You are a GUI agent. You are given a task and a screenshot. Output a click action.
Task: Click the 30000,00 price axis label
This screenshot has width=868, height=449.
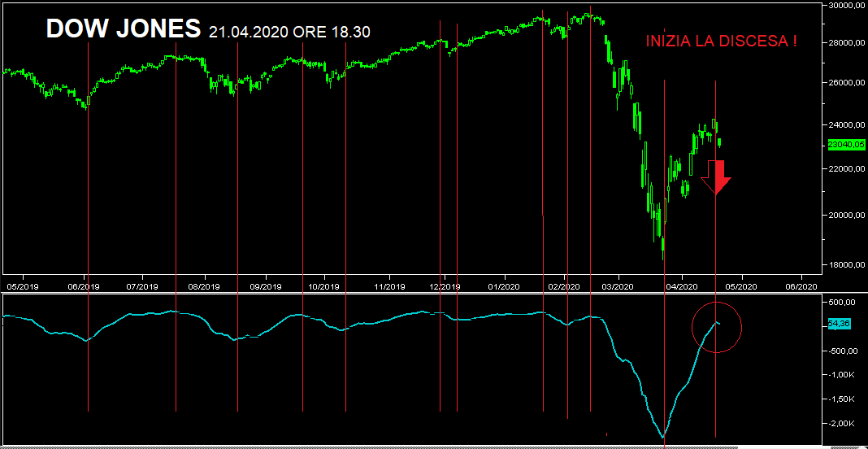coord(846,5)
